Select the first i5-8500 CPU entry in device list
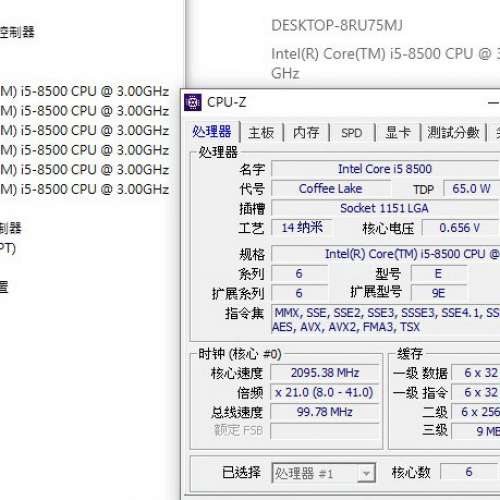 click(x=84, y=91)
